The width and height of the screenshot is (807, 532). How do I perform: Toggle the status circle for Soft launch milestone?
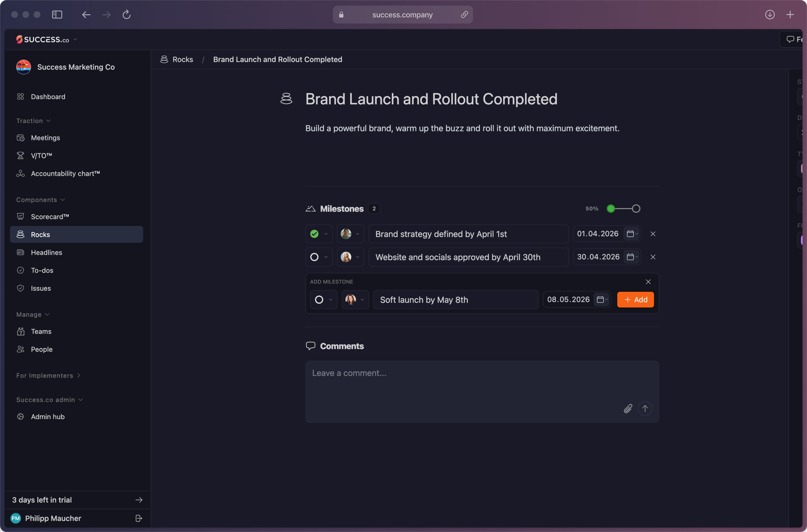[x=319, y=300]
